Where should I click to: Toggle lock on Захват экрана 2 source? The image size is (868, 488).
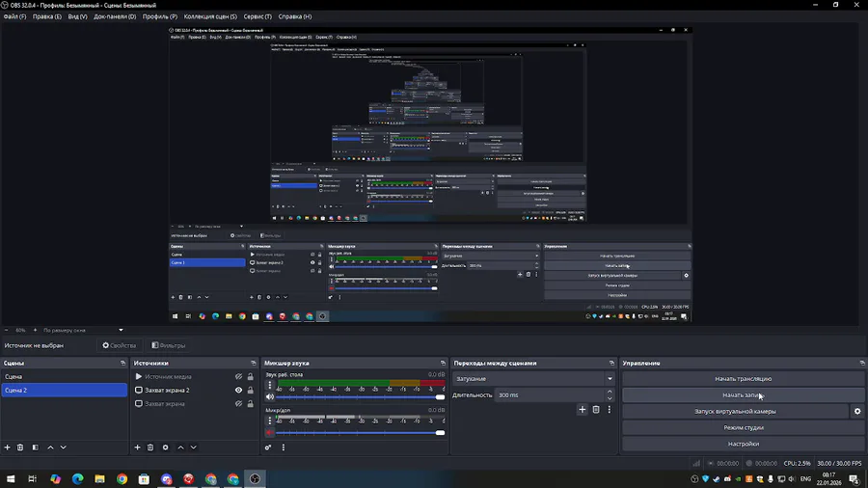click(x=250, y=390)
